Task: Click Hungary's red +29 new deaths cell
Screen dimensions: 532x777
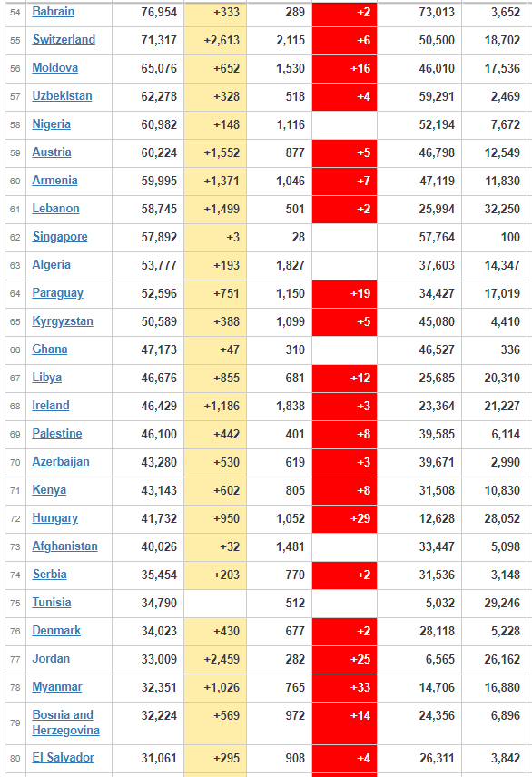Action: pyautogui.click(x=345, y=519)
